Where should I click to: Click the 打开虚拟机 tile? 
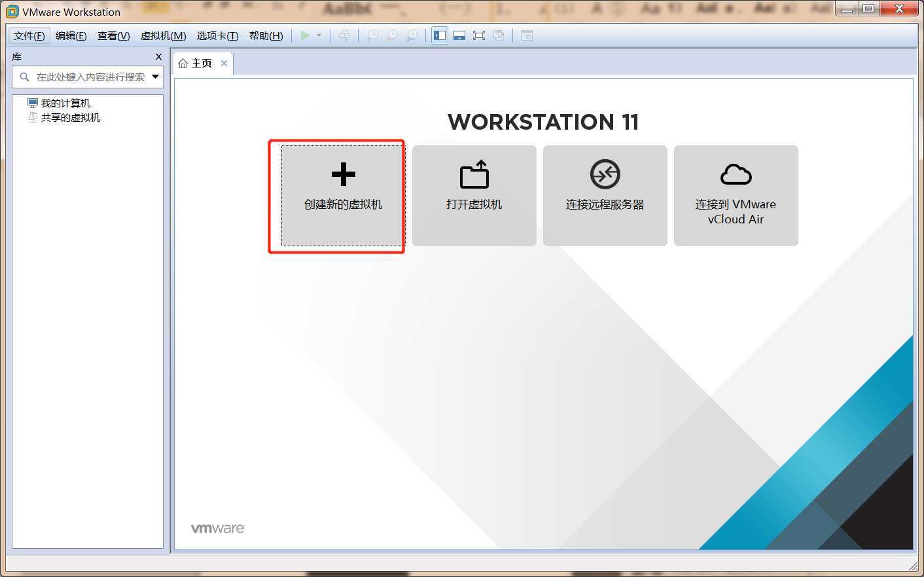[474, 196]
